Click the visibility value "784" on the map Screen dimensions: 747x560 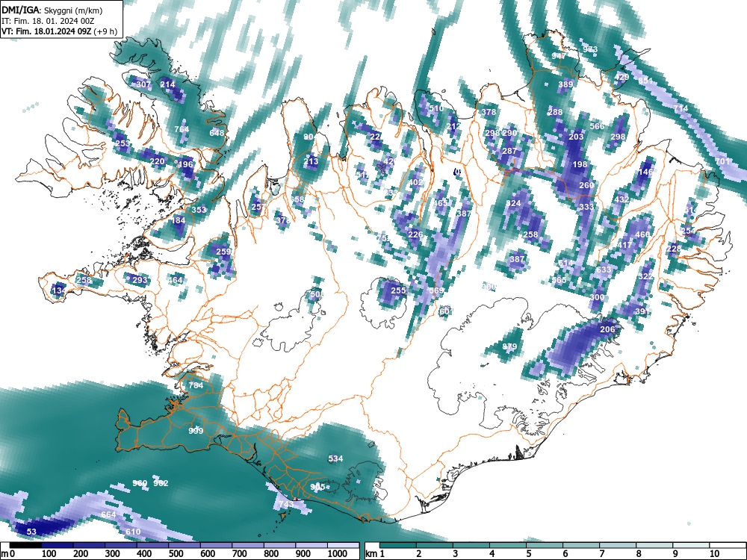tap(196, 385)
